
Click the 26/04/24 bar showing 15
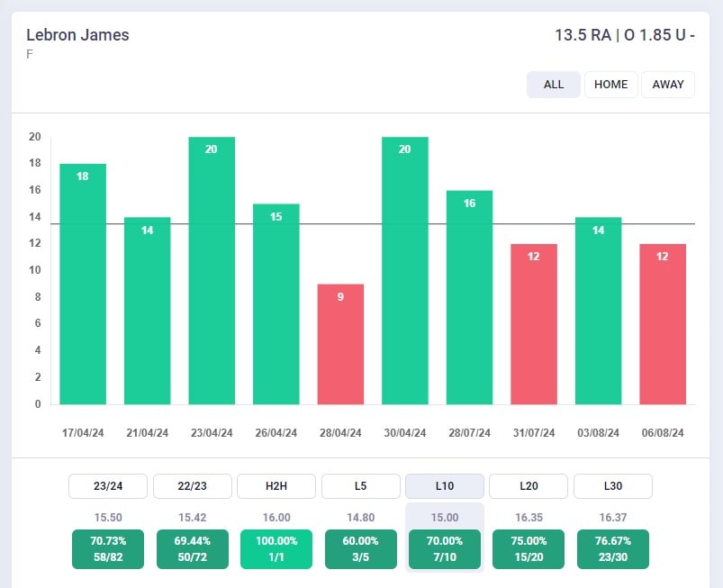[x=276, y=304]
